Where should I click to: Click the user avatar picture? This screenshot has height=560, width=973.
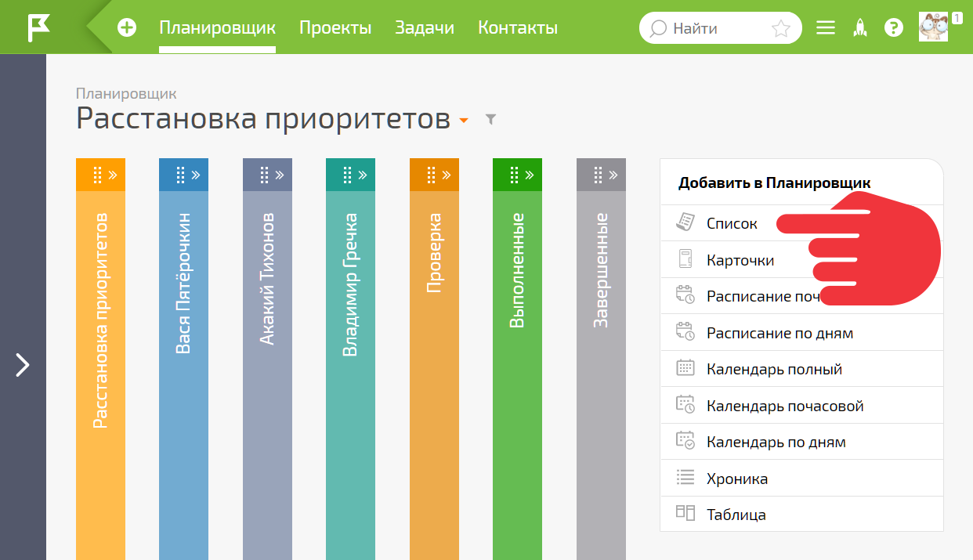tap(933, 27)
